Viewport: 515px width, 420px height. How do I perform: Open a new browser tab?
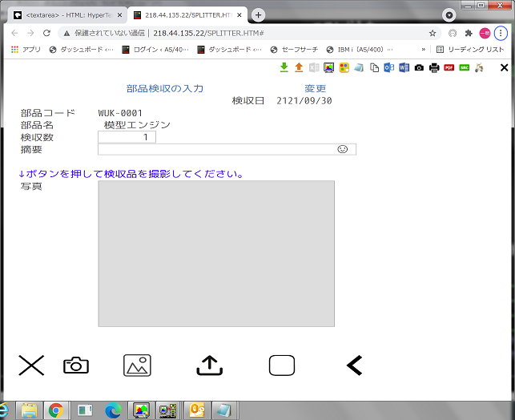click(259, 15)
